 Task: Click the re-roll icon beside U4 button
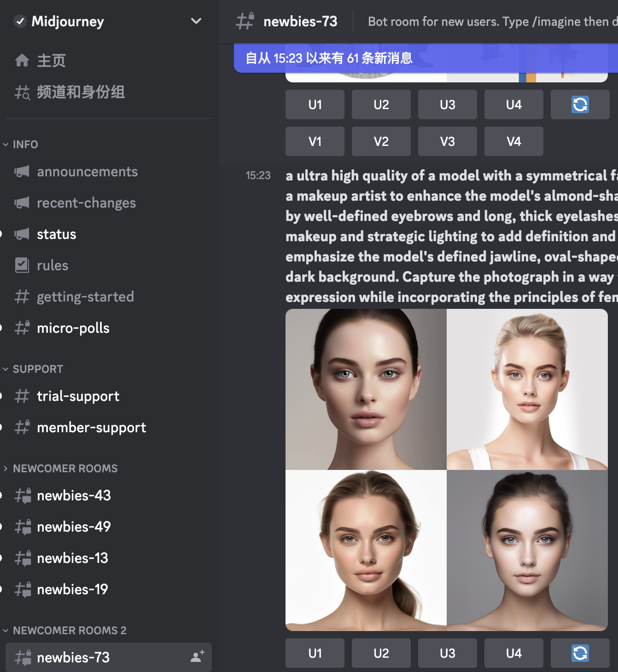pyautogui.click(x=580, y=104)
